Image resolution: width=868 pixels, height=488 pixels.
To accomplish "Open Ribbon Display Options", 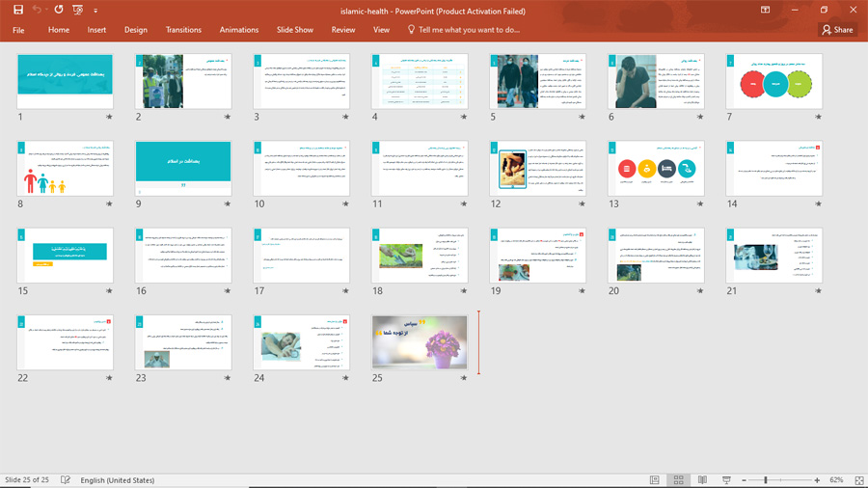I will tap(766, 10).
